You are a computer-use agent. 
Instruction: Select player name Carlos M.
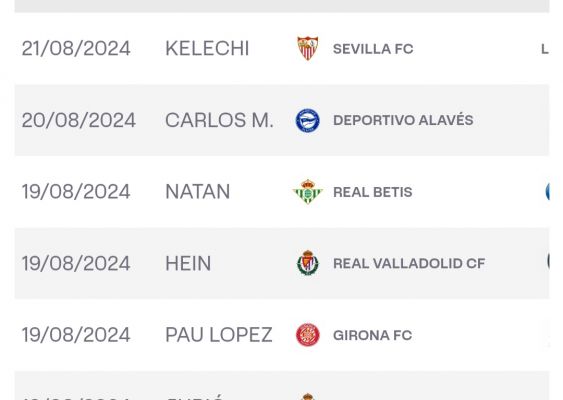tap(219, 120)
